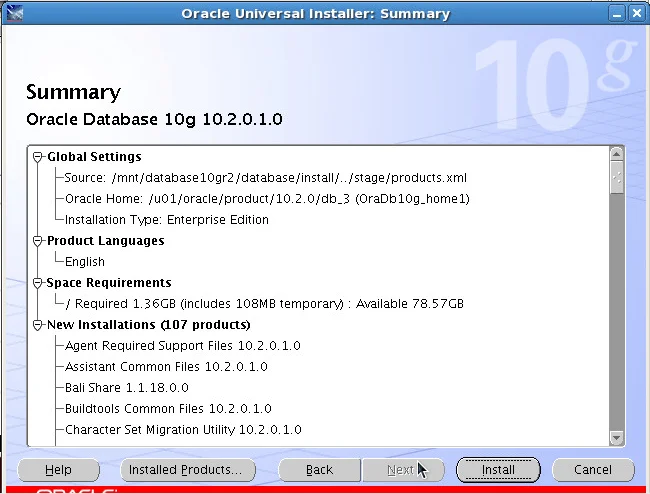Screen dimensions: 650x494
Task: Collapse the Global Settings node
Action: tap(38, 157)
